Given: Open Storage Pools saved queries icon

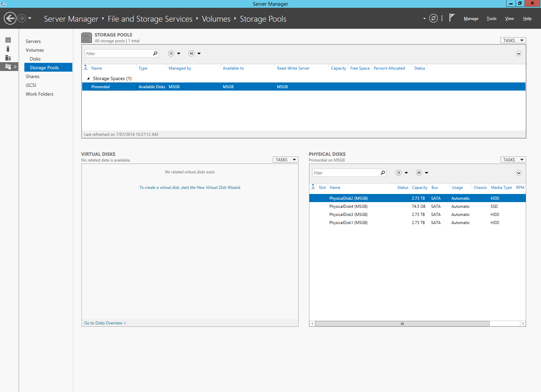Looking at the screenshot, I should tap(191, 53).
